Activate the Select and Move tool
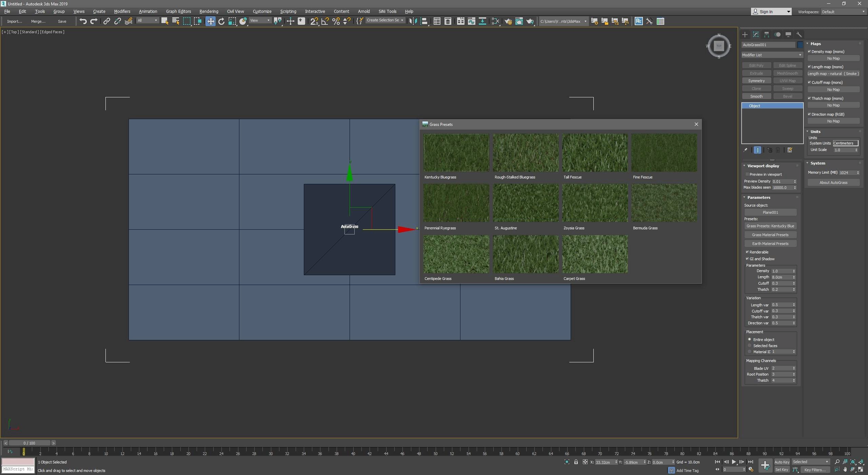The width and height of the screenshot is (868, 475). coord(211,21)
